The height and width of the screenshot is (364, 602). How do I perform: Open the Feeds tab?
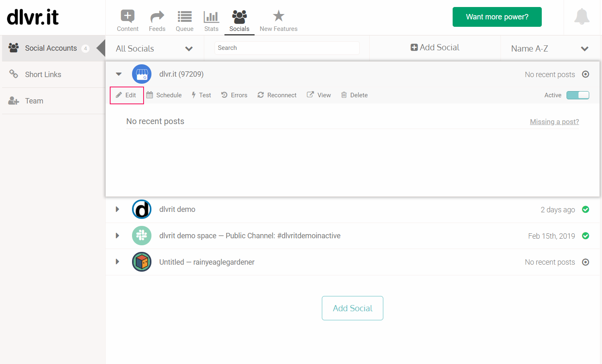click(x=157, y=21)
